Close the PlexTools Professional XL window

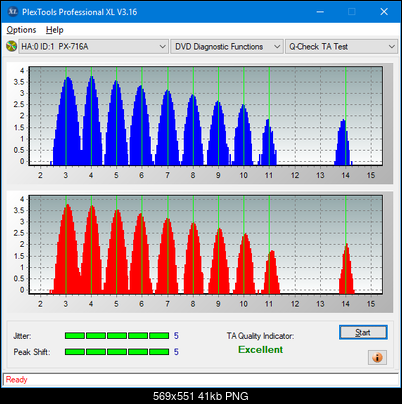coord(384,12)
